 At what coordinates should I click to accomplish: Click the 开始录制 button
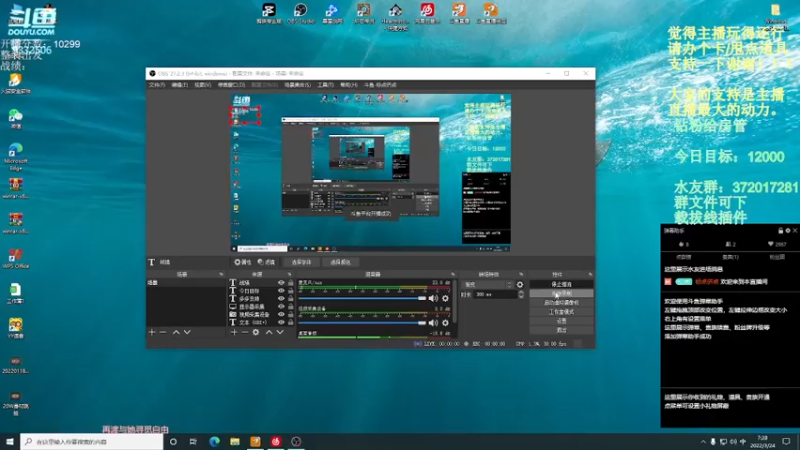561,293
